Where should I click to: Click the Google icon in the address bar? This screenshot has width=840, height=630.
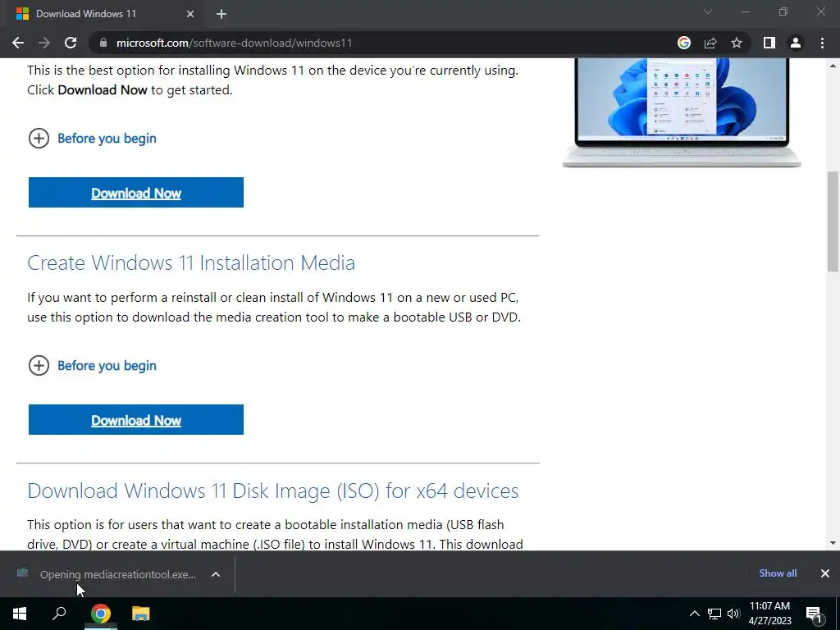pyautogui.click(x=683, y=43)
